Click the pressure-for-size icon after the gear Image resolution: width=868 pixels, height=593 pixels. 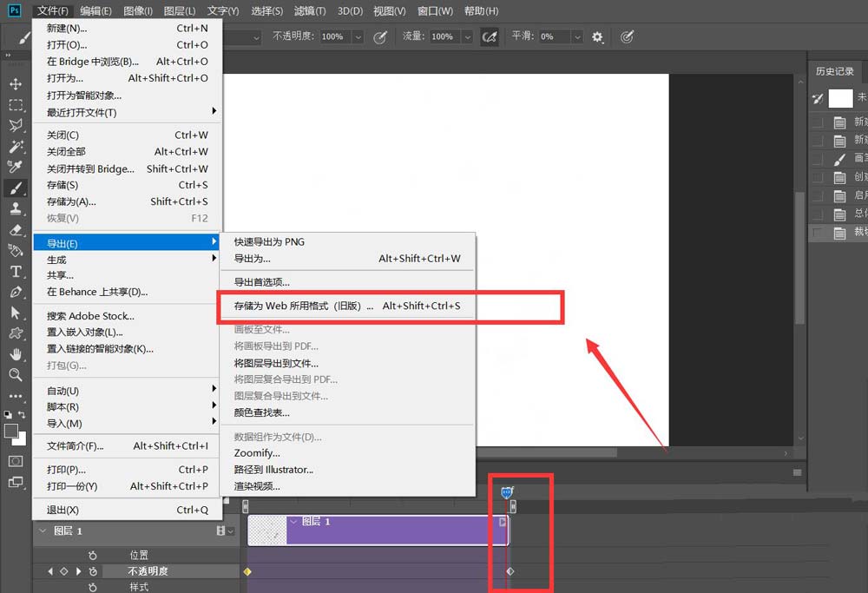click(x=627, y=37)
